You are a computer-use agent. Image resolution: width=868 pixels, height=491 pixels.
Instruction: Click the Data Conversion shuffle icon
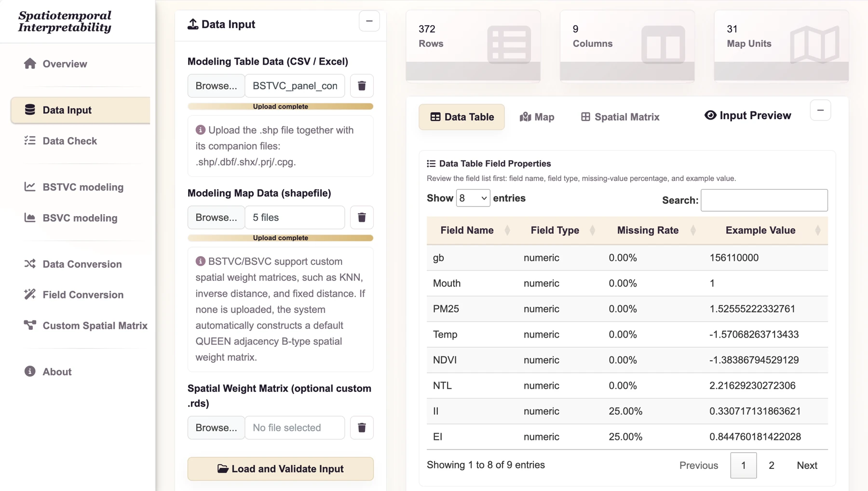pyautogui.click(x=30, y=264)
